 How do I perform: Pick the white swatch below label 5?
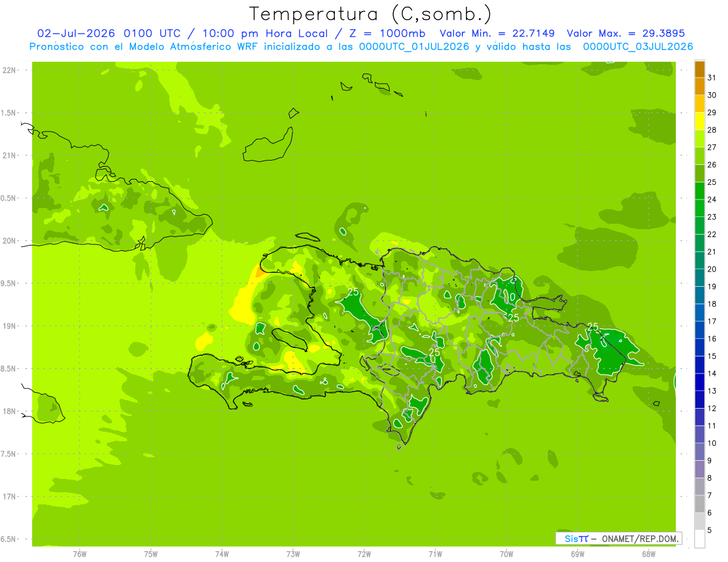[x=699, y=539]
